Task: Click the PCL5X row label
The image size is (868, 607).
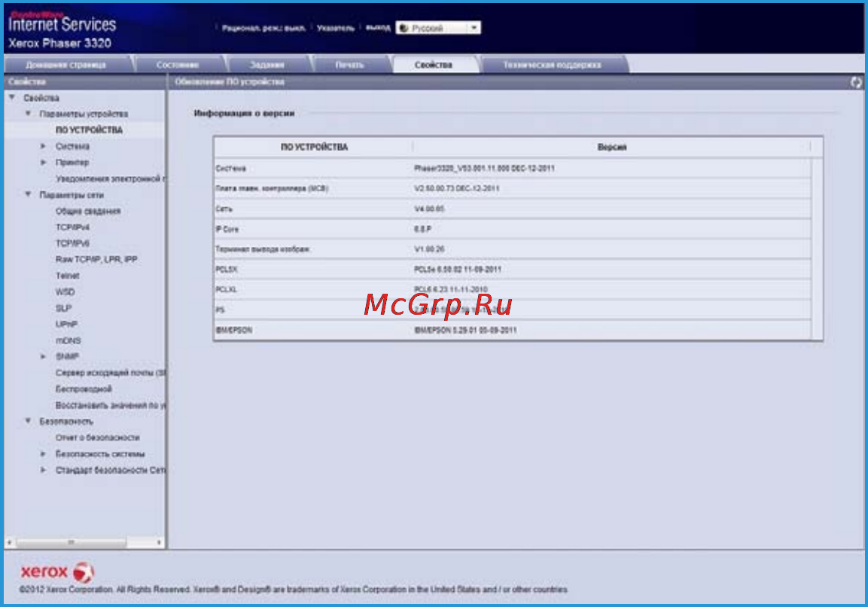Action: pyautogui.click(x=227, y=269)
